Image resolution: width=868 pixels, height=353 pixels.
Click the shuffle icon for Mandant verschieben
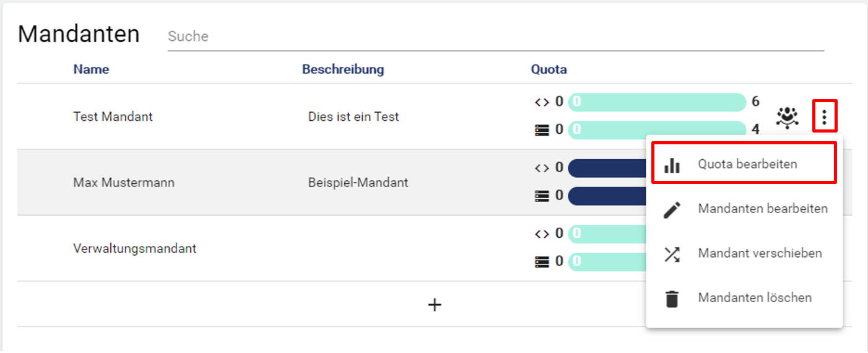(x=672, y=254)
